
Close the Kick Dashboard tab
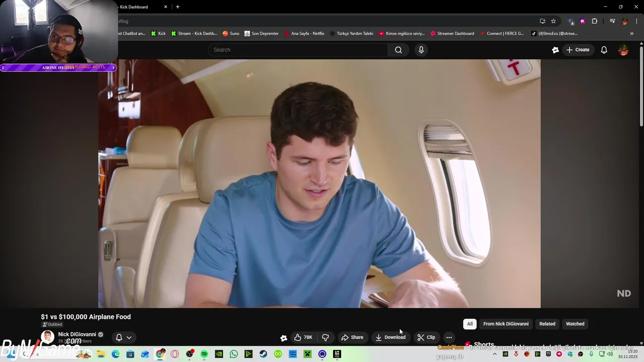166,7
